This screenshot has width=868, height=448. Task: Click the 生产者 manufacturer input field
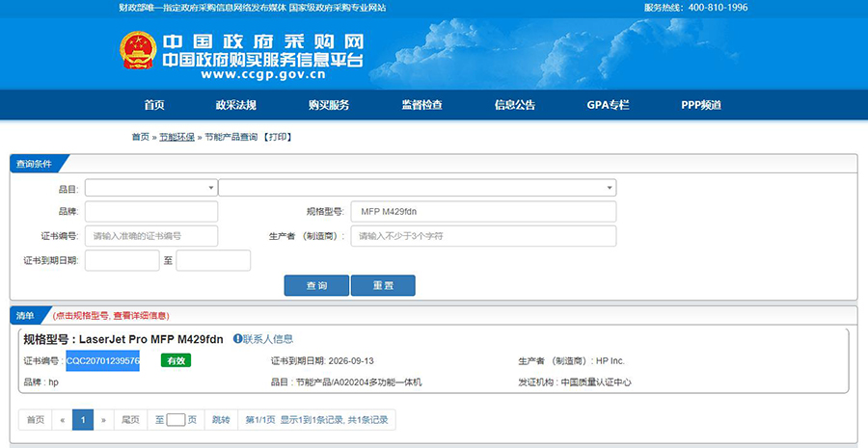482,236
